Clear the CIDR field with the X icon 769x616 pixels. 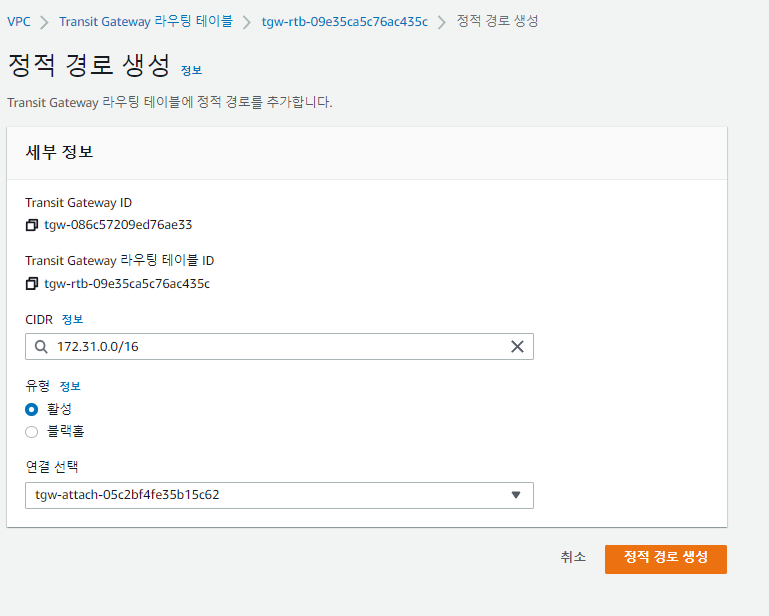click(x=517, y=347)
